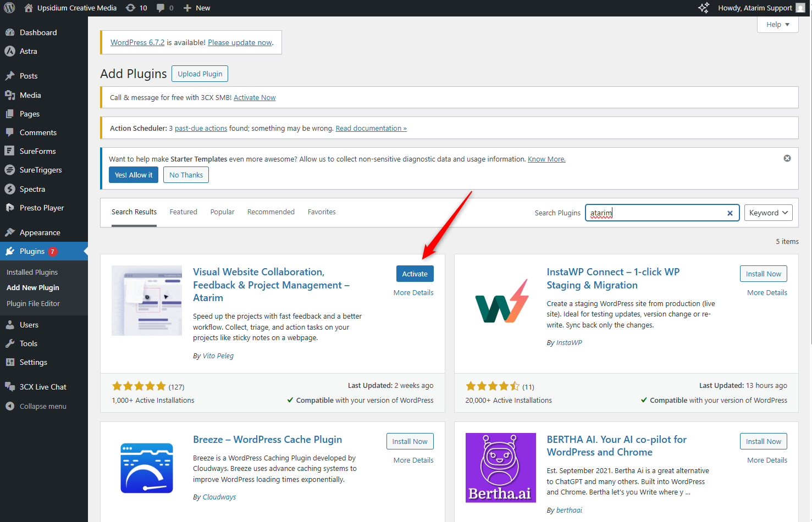Open Visual Website Collaboration plugin title
Screen dimensions: 812x522
click(271, 285)
